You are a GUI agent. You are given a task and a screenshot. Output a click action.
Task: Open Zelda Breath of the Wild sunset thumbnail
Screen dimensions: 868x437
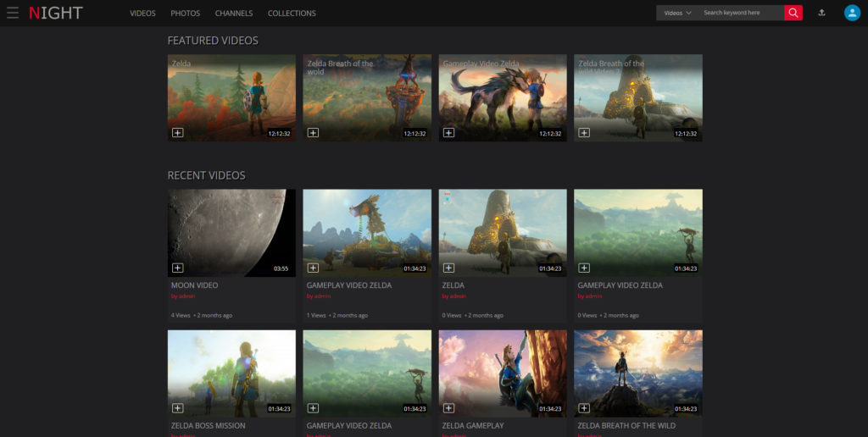point(638,373)
